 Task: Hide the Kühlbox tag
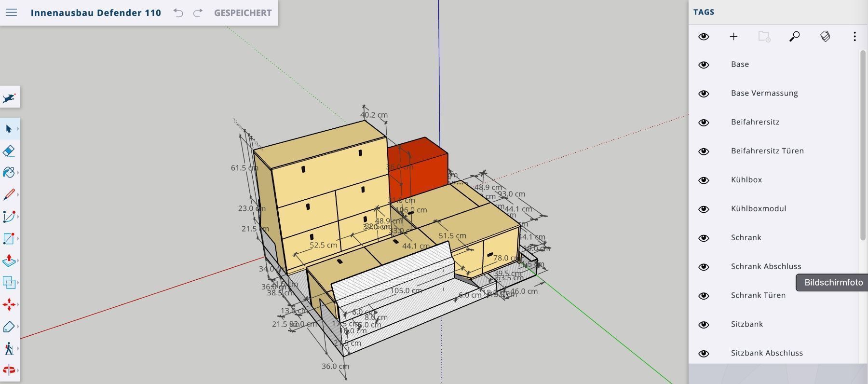click(x=704, y=180)
